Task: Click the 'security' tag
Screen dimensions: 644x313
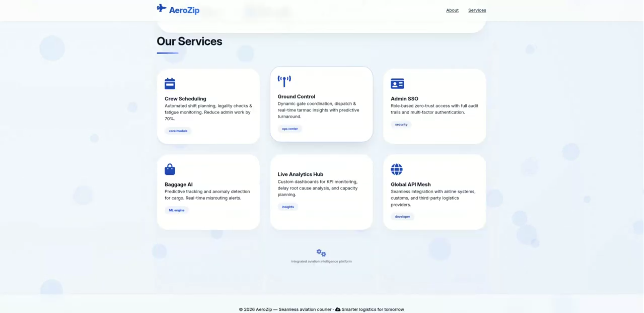Action: (x=401, y=124)
